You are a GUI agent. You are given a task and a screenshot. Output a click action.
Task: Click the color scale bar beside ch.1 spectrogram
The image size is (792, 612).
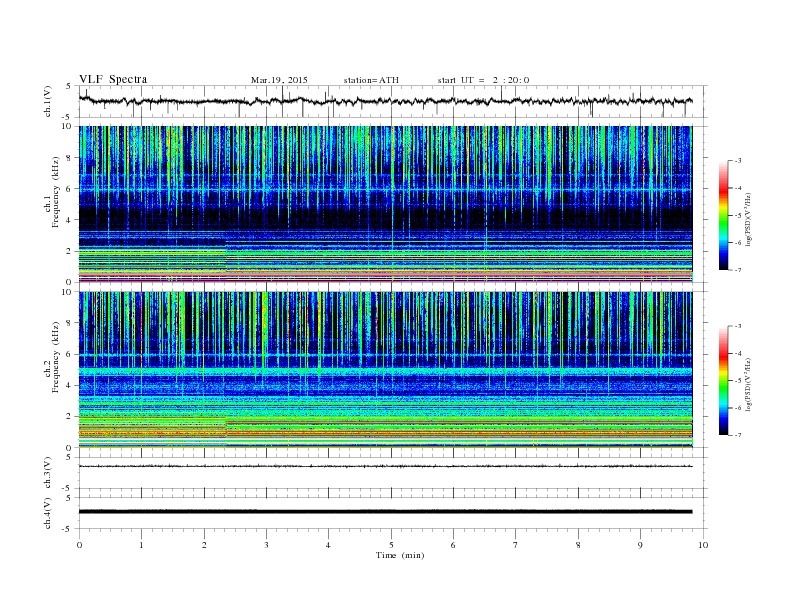(723, 215)
